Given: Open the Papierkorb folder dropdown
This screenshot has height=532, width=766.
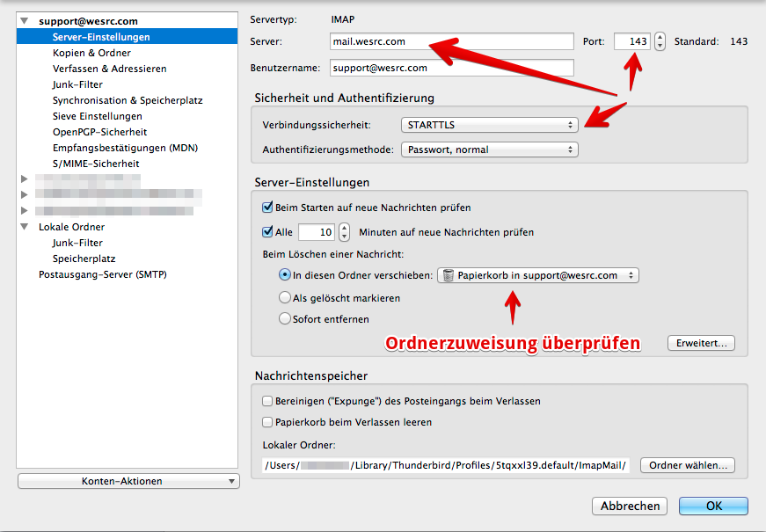Looking at the screenshot, I should (538, 275).
